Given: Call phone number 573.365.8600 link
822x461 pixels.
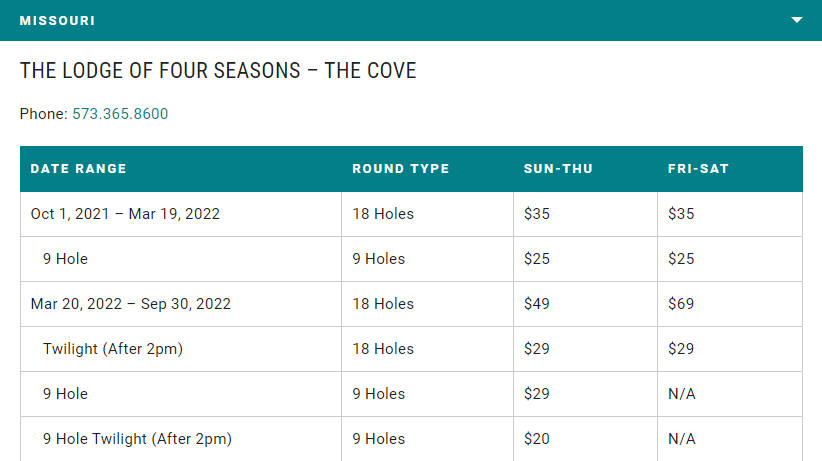Looking at the screenshot, I should [120, 114].
